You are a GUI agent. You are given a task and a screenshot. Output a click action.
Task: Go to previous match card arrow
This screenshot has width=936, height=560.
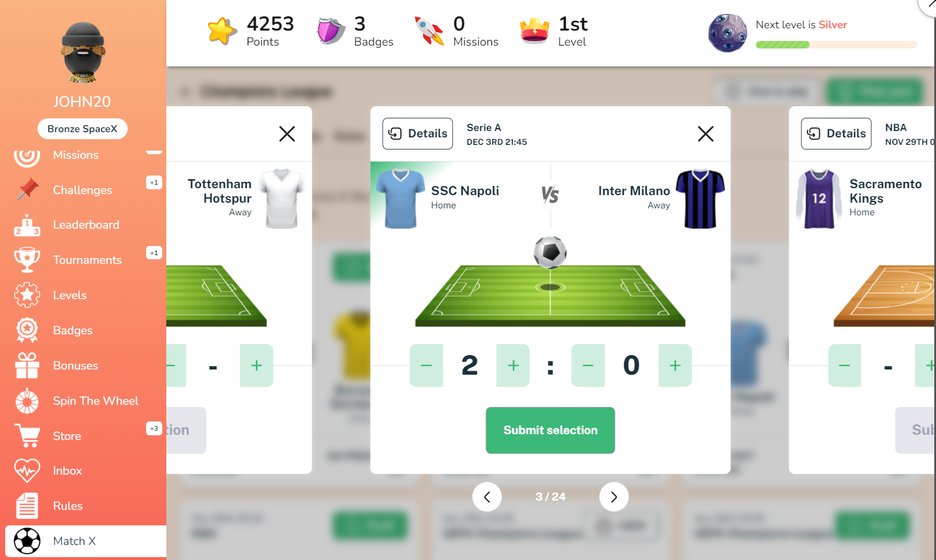coord(487,496)
